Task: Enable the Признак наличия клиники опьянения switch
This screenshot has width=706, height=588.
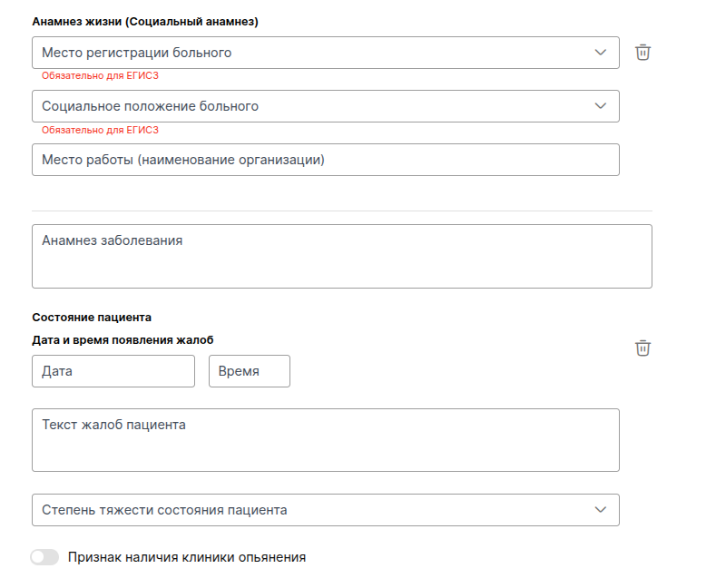Action: 44,557
